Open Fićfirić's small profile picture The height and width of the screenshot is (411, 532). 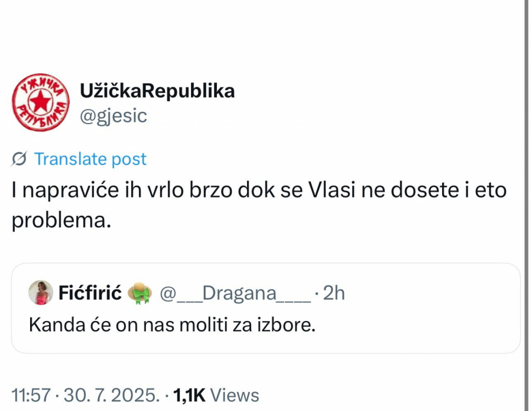40,292
